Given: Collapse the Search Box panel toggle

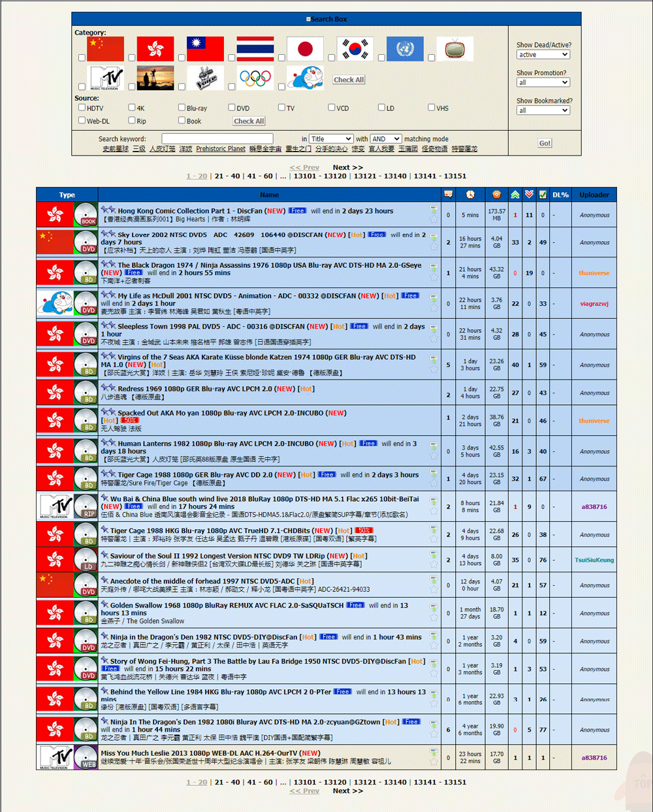Looking at the screenshot, I should (x=308, y=20).
